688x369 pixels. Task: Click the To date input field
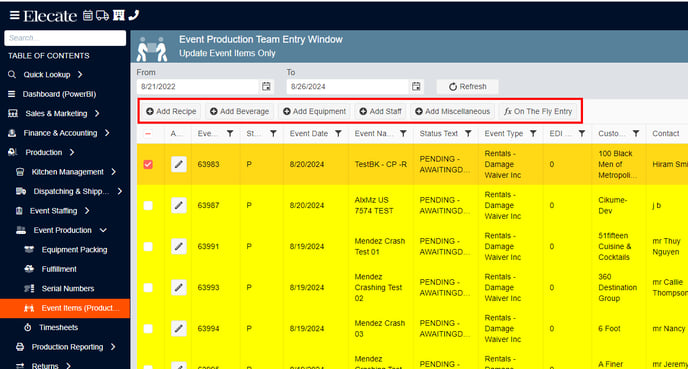pyautogui.click(x=348, y=86)
